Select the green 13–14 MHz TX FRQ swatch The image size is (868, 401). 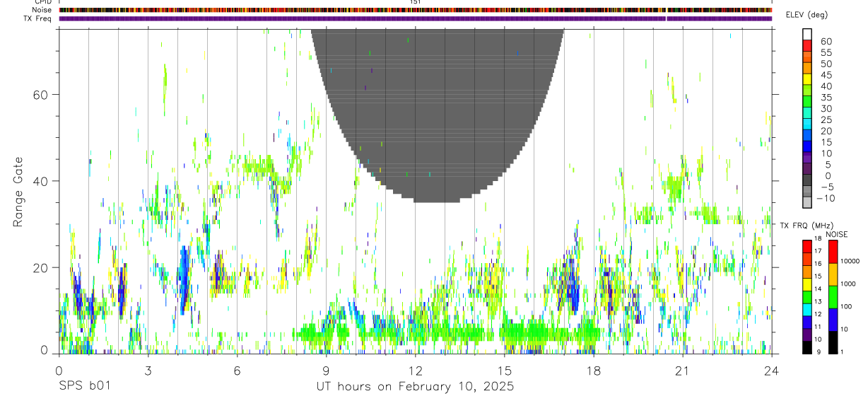pyautogui.click(x=807, y=296)
